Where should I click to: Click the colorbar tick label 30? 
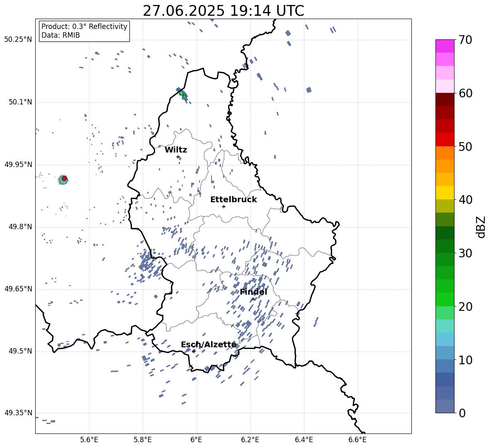click(x=465, y=253)
